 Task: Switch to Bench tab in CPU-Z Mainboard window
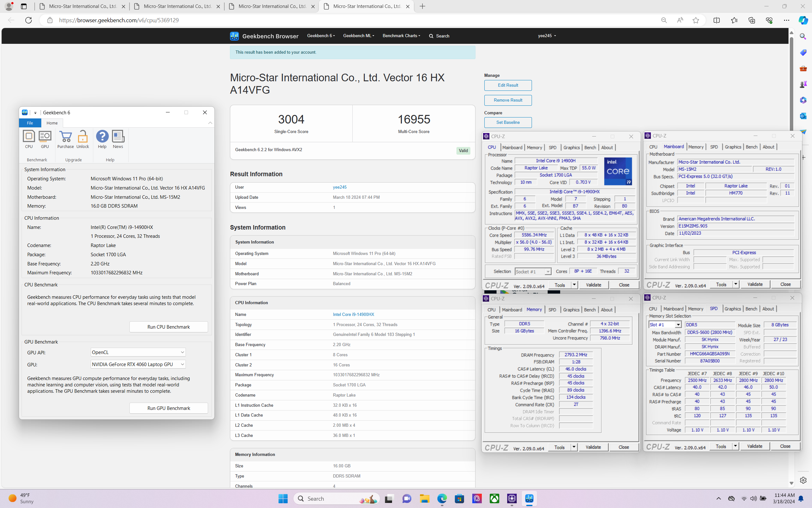(751, 147)
